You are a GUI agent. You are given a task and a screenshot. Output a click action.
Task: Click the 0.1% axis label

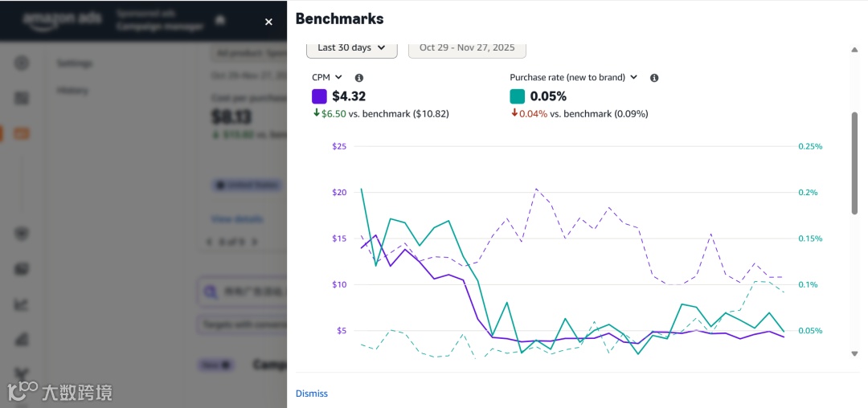click(x=808, y=284)
